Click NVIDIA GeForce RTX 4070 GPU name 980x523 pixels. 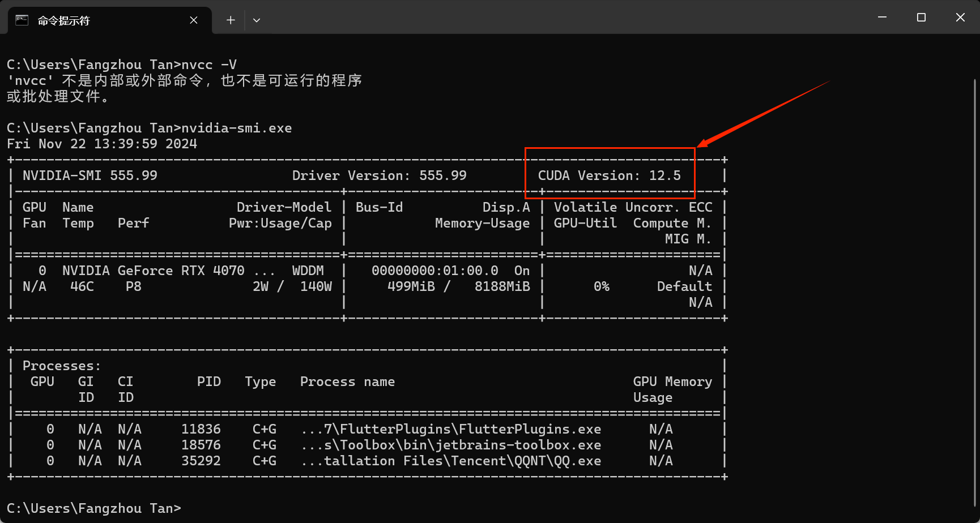[154, 271]
